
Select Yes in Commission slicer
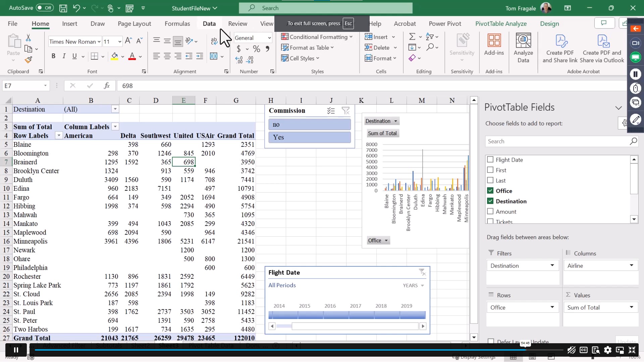point(310,136)
